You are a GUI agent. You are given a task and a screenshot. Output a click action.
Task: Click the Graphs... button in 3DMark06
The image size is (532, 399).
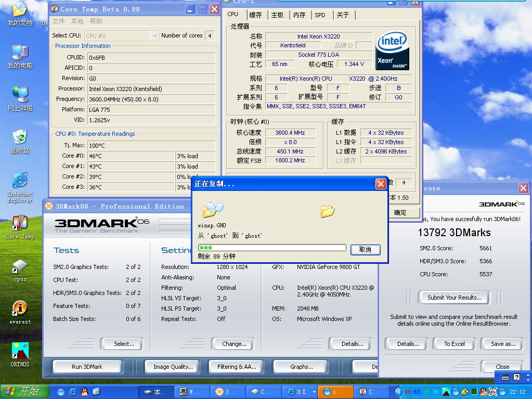301,366
